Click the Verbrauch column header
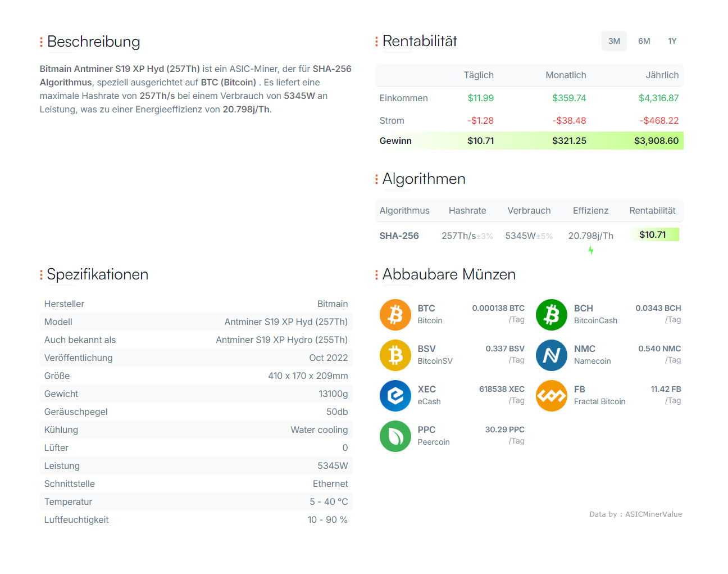Screen dimensions: 728x574 529,210
